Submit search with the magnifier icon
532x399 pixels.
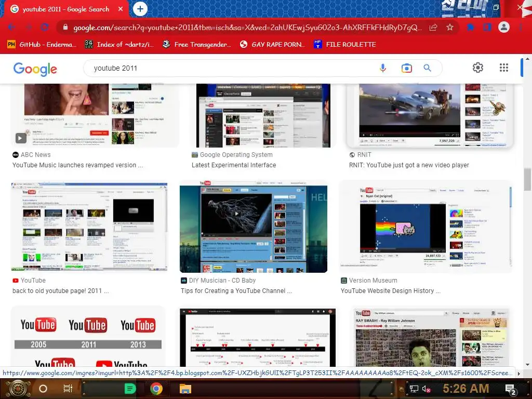click(x=428, y=68)
